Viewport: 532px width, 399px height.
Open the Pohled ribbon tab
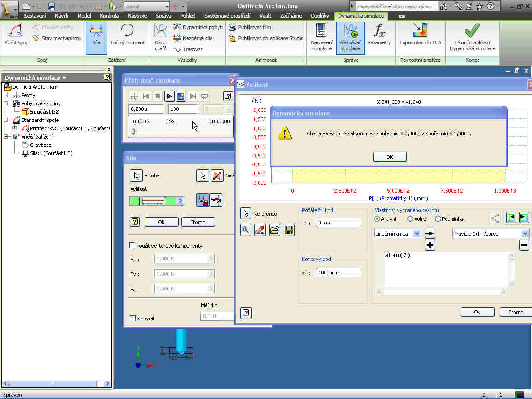[x=188, y=16]
